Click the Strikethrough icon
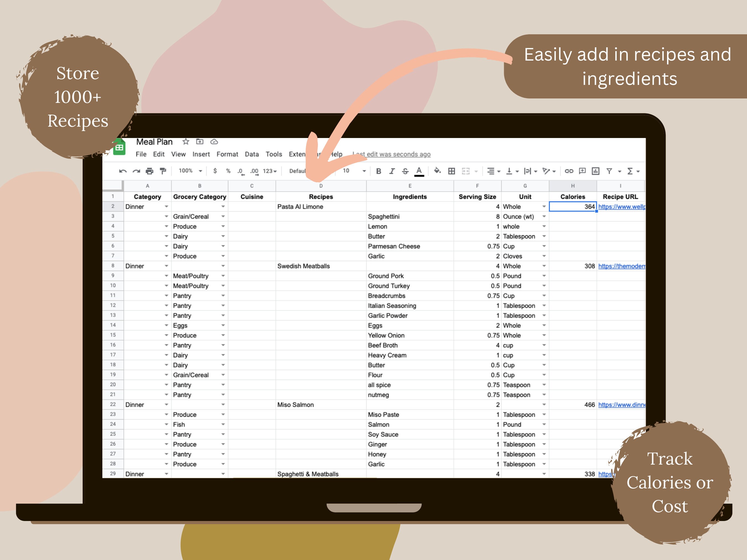This screenshot has height=560, width=747. pos(406,171)
